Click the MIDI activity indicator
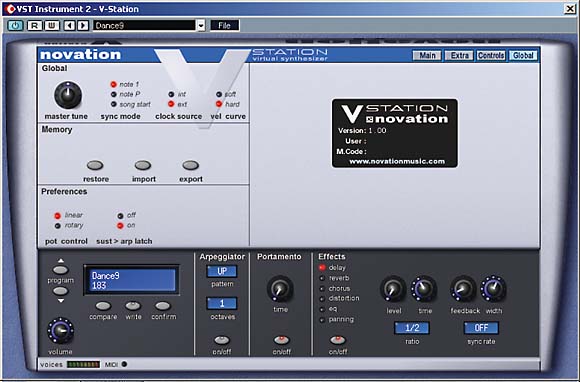The width and height of the screenshot is (580, 382). (124, 364)
